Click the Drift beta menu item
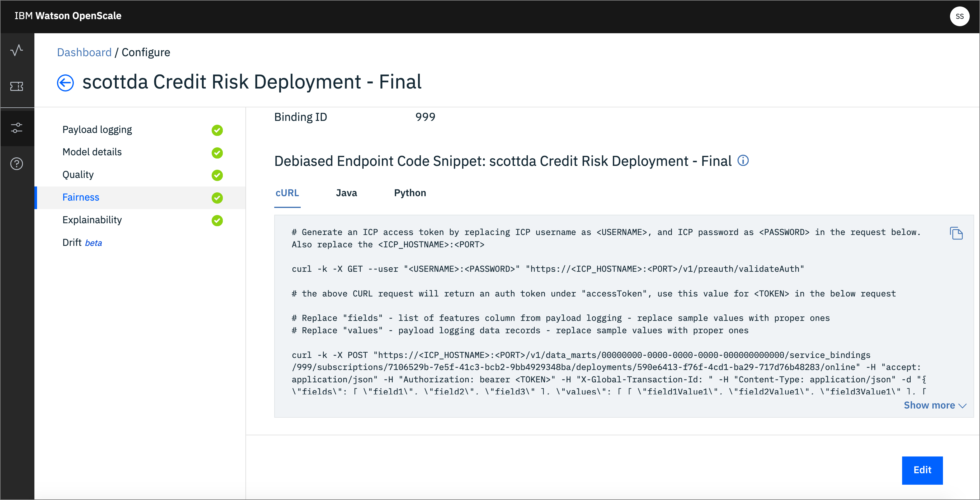The image size is (980, 500). (83, 242)
